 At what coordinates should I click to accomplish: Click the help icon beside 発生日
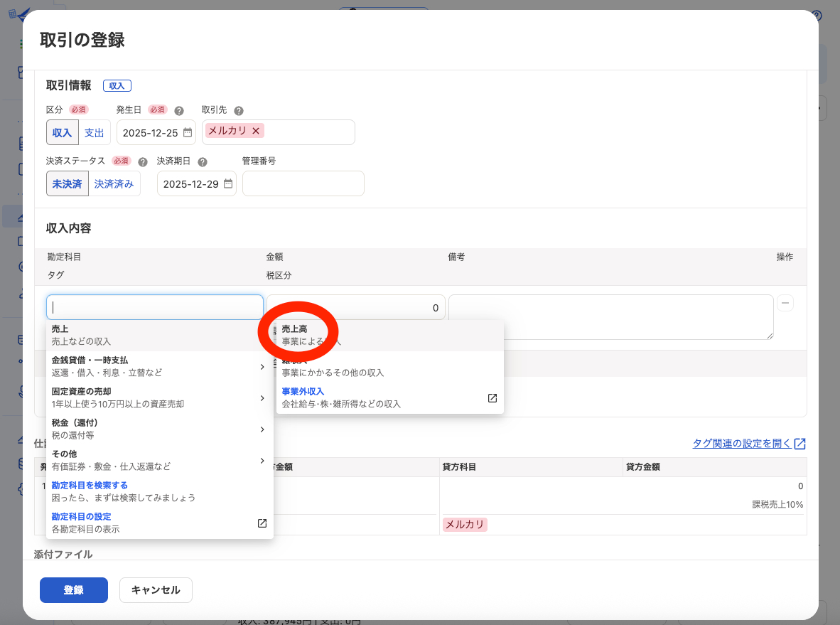click(179, 111)
